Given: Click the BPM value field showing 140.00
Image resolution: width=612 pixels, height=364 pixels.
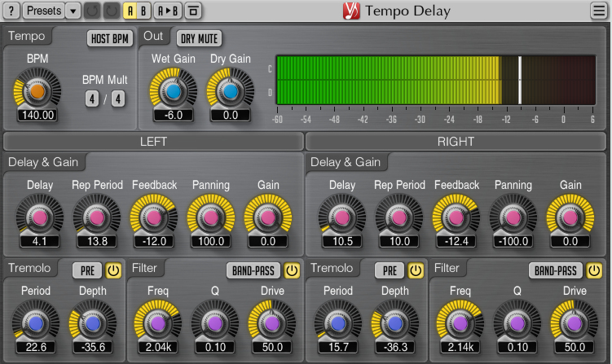Looking at the screenshot, I should [37, 115].
